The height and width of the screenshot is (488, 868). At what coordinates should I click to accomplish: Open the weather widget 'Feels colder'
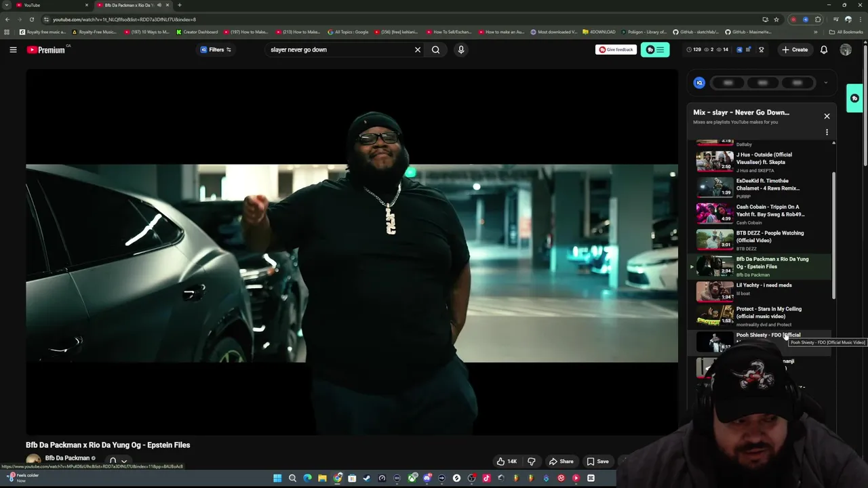coord(23,477)
